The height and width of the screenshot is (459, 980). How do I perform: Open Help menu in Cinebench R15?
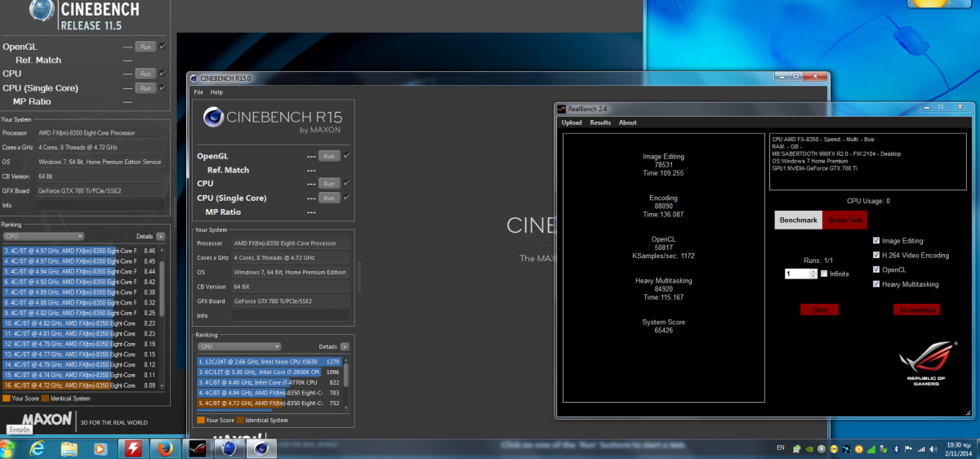coord(216,92)
